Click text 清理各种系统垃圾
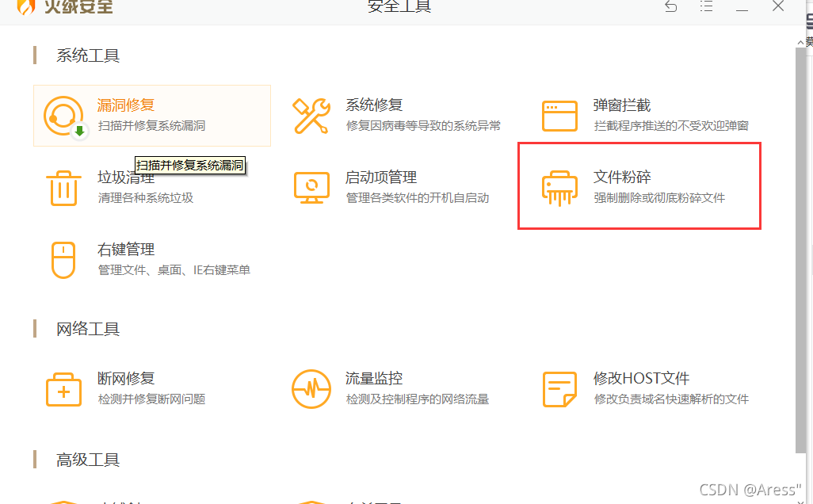This screenshot has width=813, height=504. 145,198
